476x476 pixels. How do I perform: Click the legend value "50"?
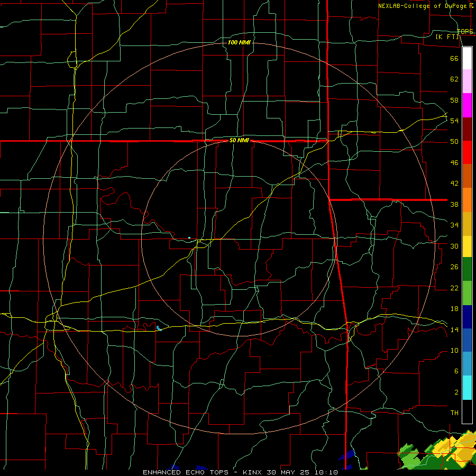454,142
